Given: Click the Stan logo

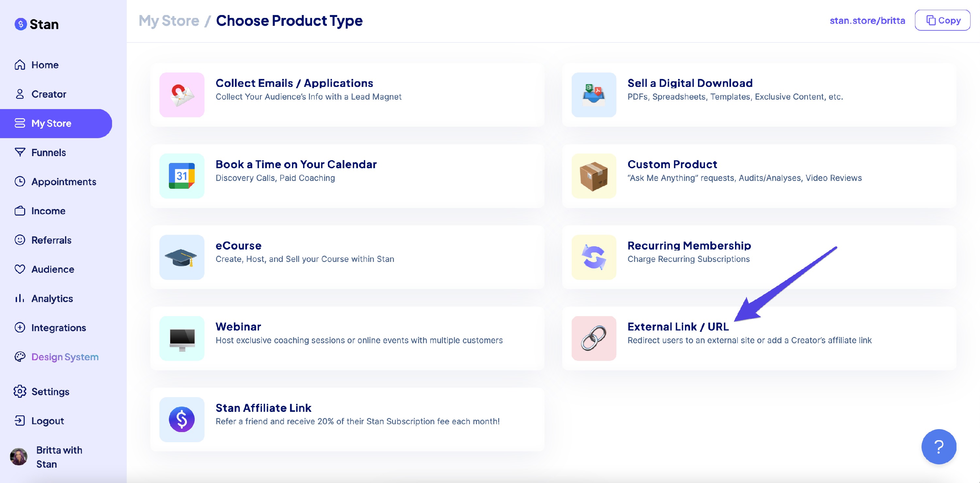Looking at the screenshot, I should (x=37, y=24).
